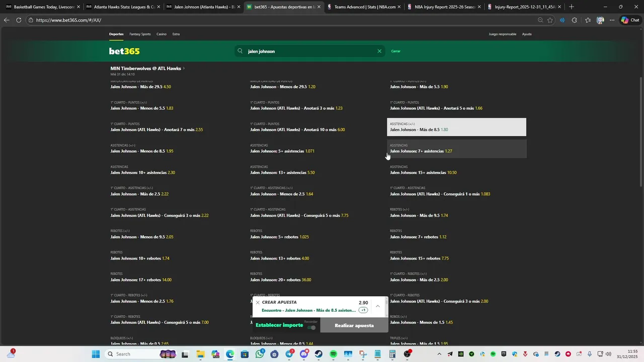The width and height of the screenshot is (644, 362).
Task: Click the bet365 logo
Action: tap(124, 51)
